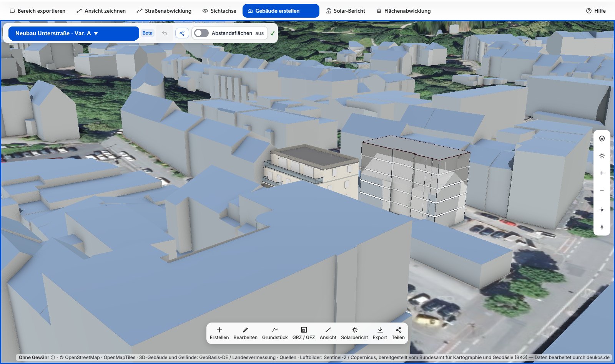Image resolution: width=615 pixels, height=364 pixels.
Task: Open the GRZ / GFZ calculator
Action: (x=304, y=333)
